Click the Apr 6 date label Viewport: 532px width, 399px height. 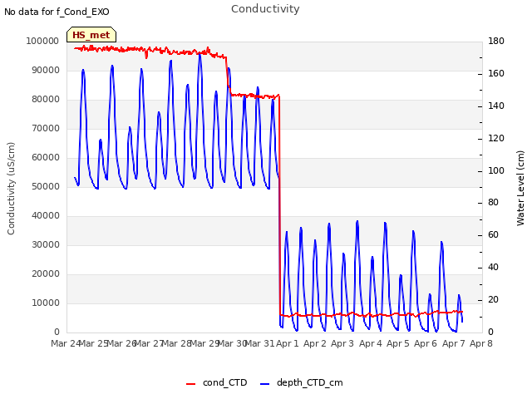(x=426, y=343)
